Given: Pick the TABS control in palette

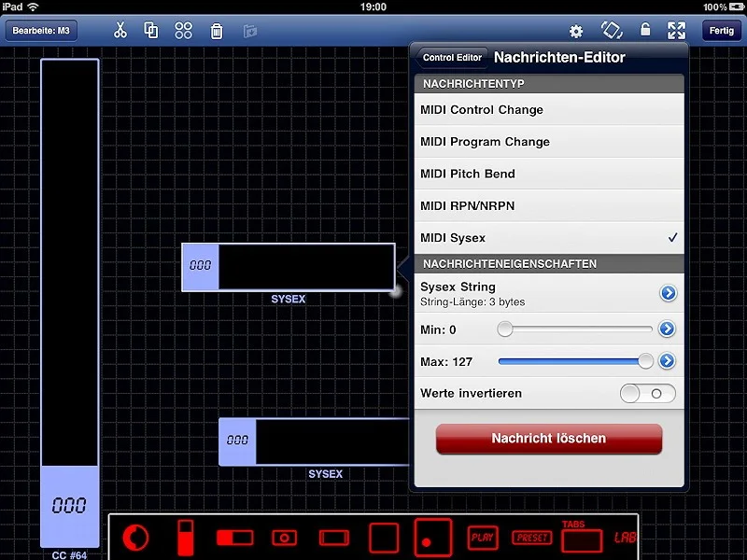Looking at the screenshot, I should coord(582,536).
